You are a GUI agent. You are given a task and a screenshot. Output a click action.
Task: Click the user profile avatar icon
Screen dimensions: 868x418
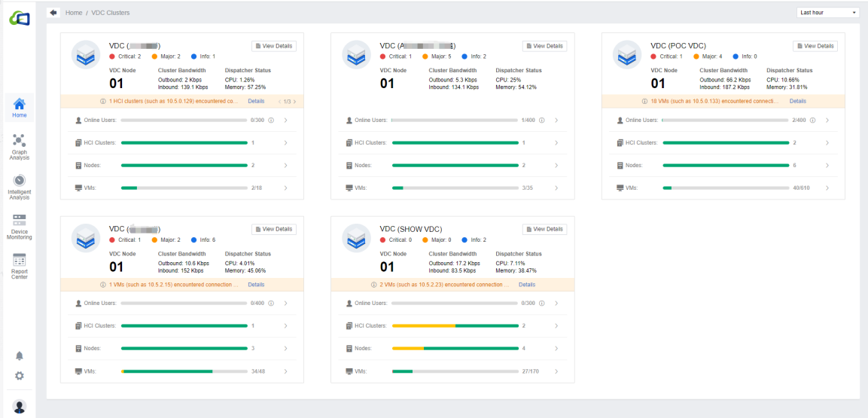pos(20,406)
